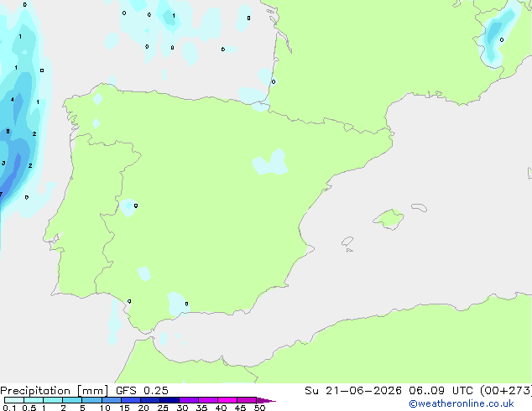The width and height of the screenshot is (532, 411).
Task: Click the legend label '40'
Action: 221,408
